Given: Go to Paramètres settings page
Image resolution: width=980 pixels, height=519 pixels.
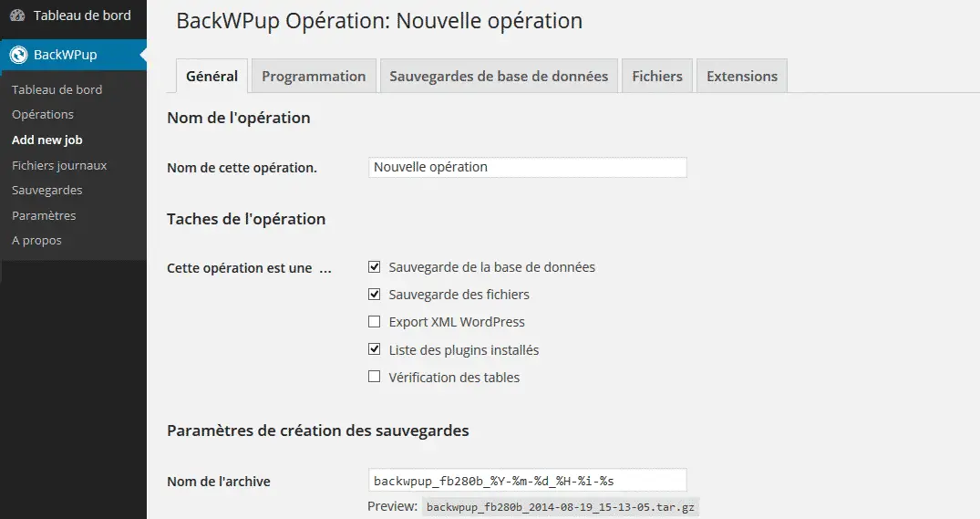Looking at the screenshot, I should 44,215.
